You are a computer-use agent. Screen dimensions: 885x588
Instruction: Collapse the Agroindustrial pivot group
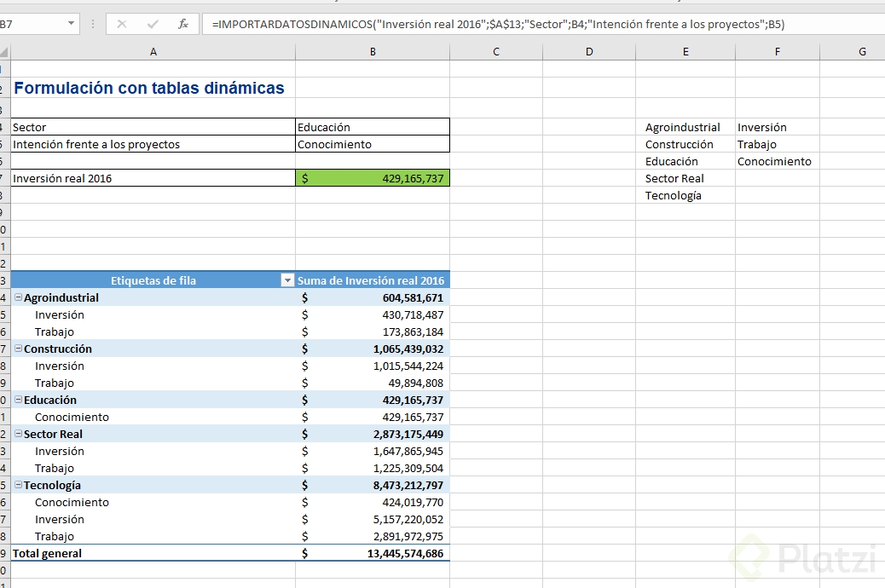click(19, 297)
